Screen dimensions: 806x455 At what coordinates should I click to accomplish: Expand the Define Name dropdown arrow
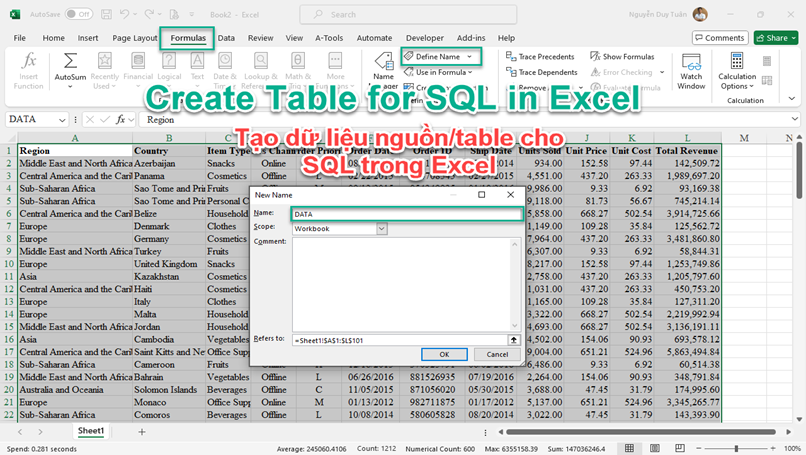pos(469,57)
